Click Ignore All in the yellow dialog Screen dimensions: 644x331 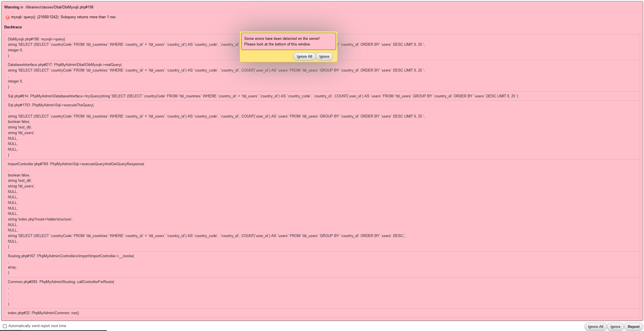304,56
